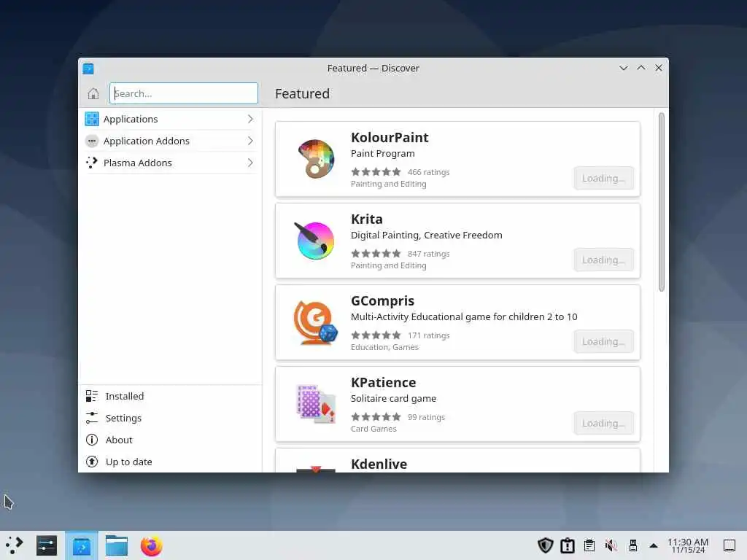Expand Application Addons chevron arrow
The height and width of the screenshot is (560, 747).
pyautogui.click(x=250, y=141)
